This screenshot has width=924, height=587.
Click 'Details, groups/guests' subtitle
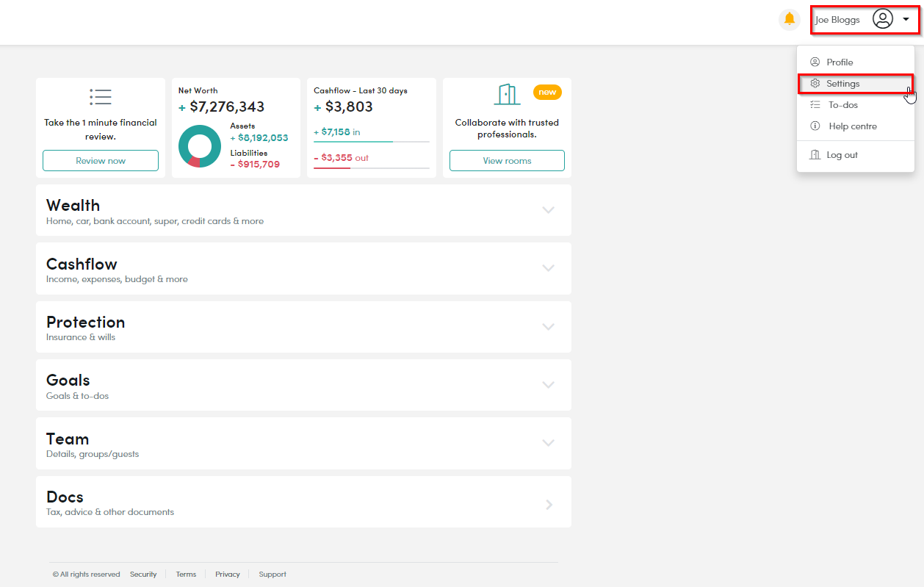pyautogui.click(x=93, y=454)
